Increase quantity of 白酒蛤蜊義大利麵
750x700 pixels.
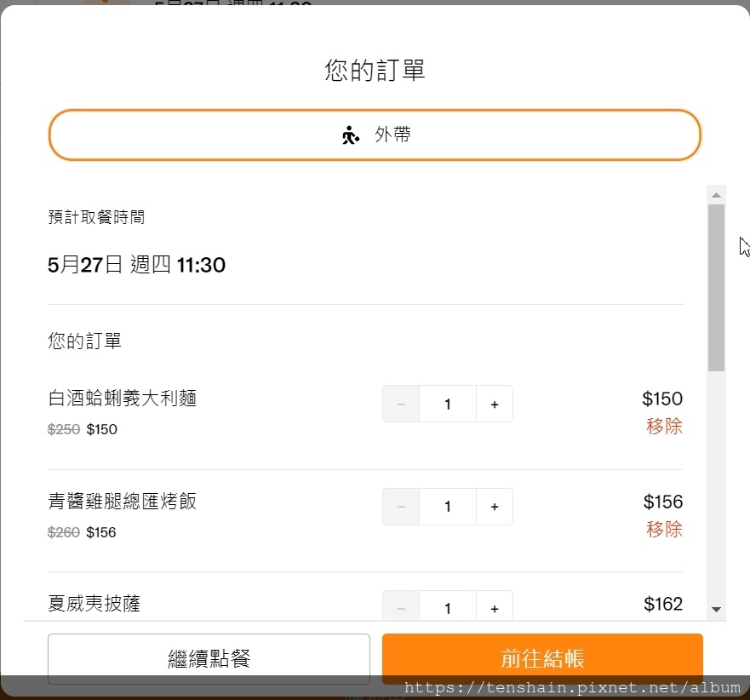495,405
